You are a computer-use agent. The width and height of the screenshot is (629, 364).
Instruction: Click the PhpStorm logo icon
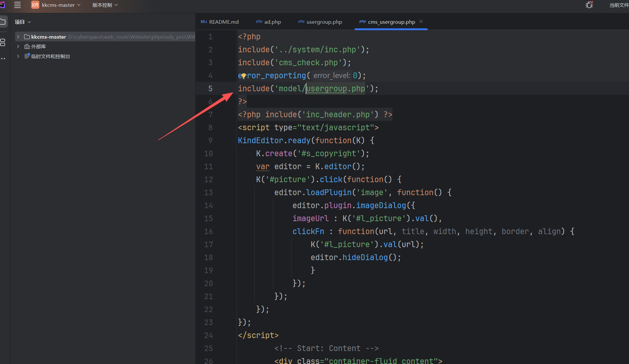point(2,5)
